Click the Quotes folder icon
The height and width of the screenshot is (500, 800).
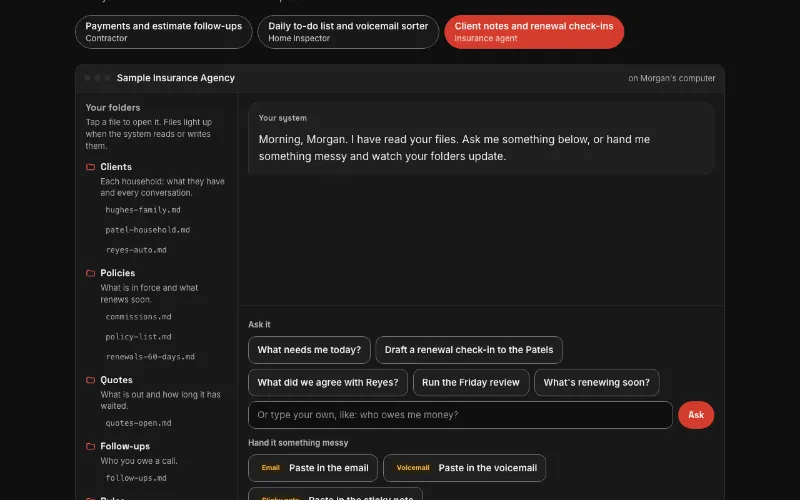coord(91,380)
